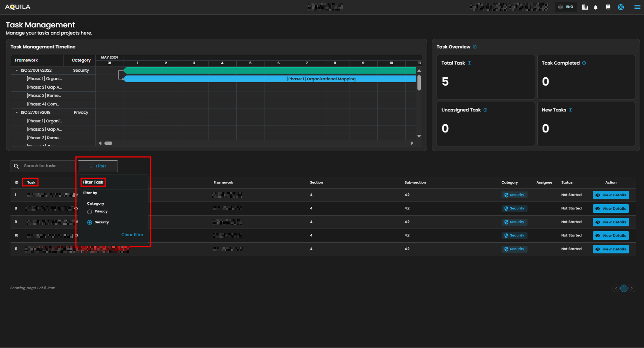644x348 pixels.
Task: Collapse the ISO 27001 v2022 framework row
Action: pyautogui.click(x=17, y=71)
